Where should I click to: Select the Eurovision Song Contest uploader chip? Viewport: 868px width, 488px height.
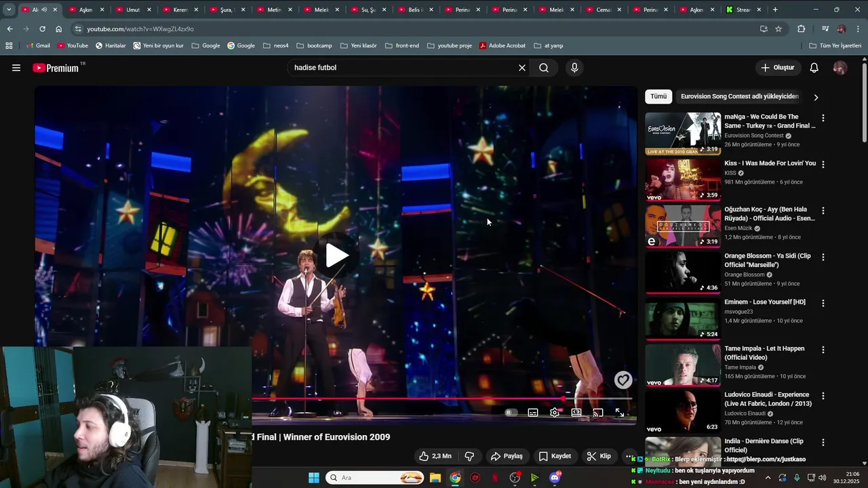(x=740, y=96)
